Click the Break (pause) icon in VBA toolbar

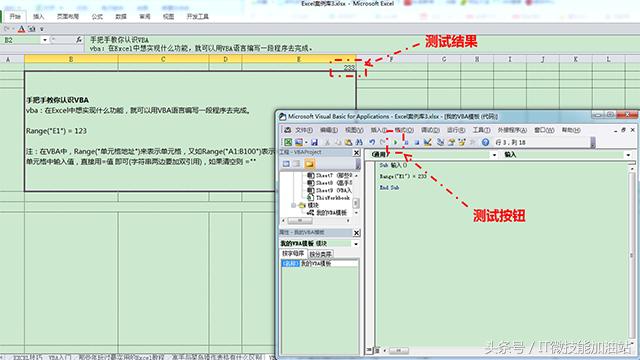(x=406, y=142)
